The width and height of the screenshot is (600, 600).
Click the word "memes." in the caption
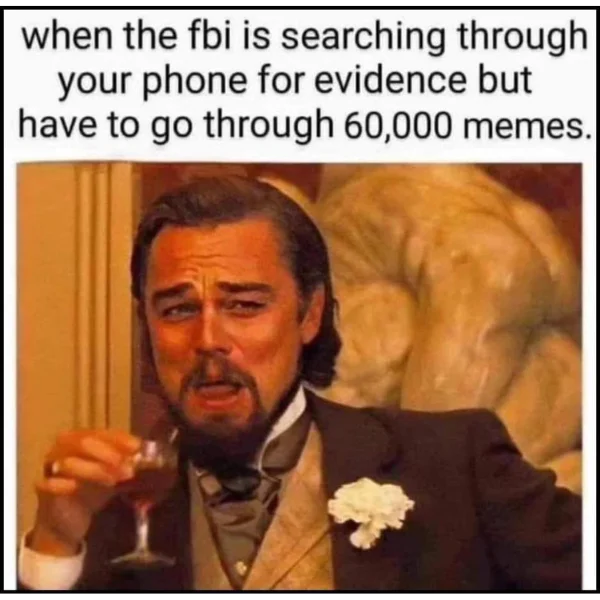tap(527, 127)
